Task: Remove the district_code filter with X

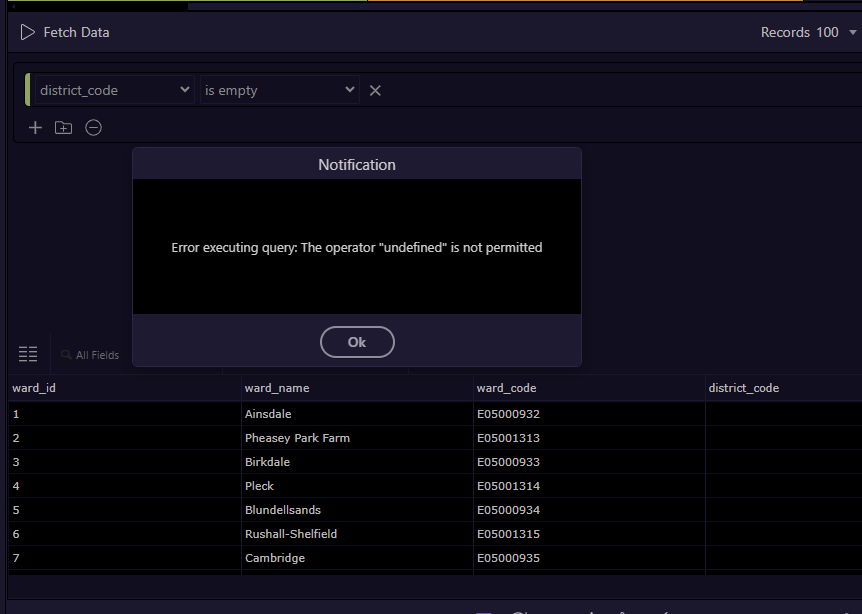Action: (375, 91)
